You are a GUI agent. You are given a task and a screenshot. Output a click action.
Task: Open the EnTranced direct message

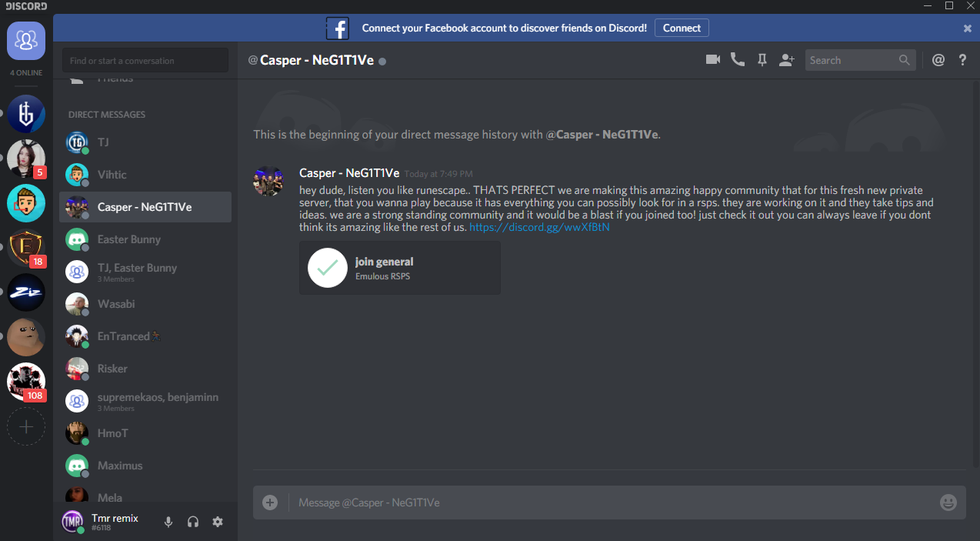click(x=145, y=336)
